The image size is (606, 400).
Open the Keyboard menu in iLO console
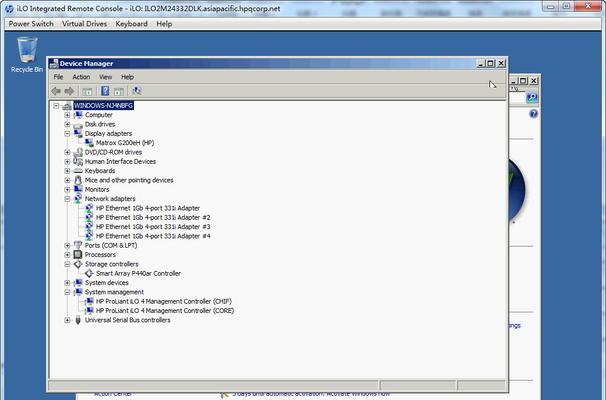(131, 24)
